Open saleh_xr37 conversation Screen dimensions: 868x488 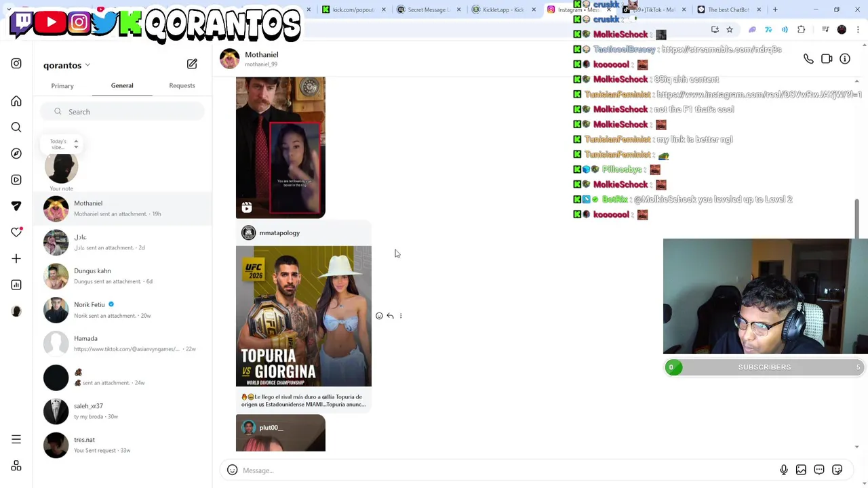click(122, 411)
